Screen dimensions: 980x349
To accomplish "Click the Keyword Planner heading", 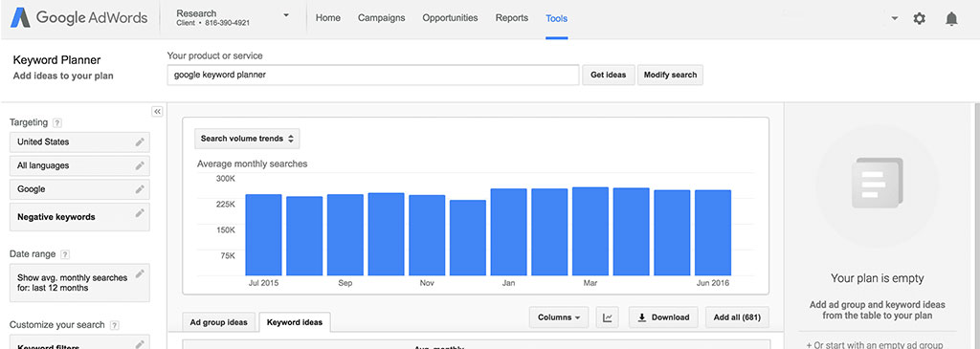I will pyautogui.click(x=56, y=60).
